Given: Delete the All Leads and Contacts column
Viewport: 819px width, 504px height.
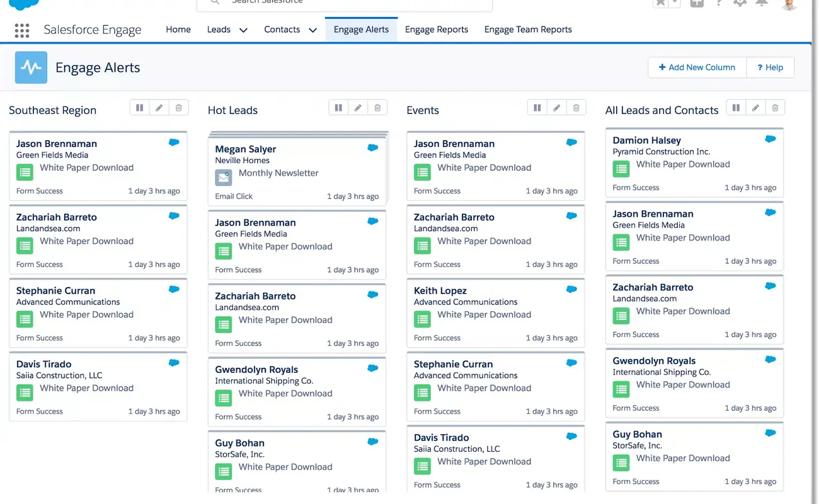Looking at the screenshot, I should tap(775, 108).
